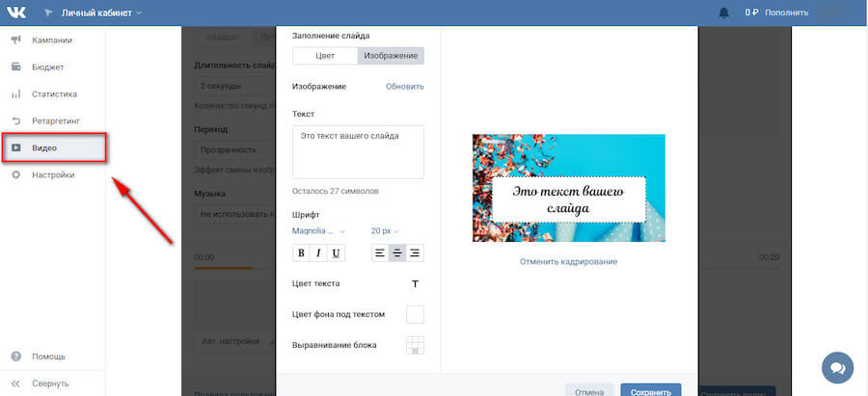The width and height of the screenshot is (868, 396).
Task: Click the orange timeline progress bar
Action: point(223,268)
